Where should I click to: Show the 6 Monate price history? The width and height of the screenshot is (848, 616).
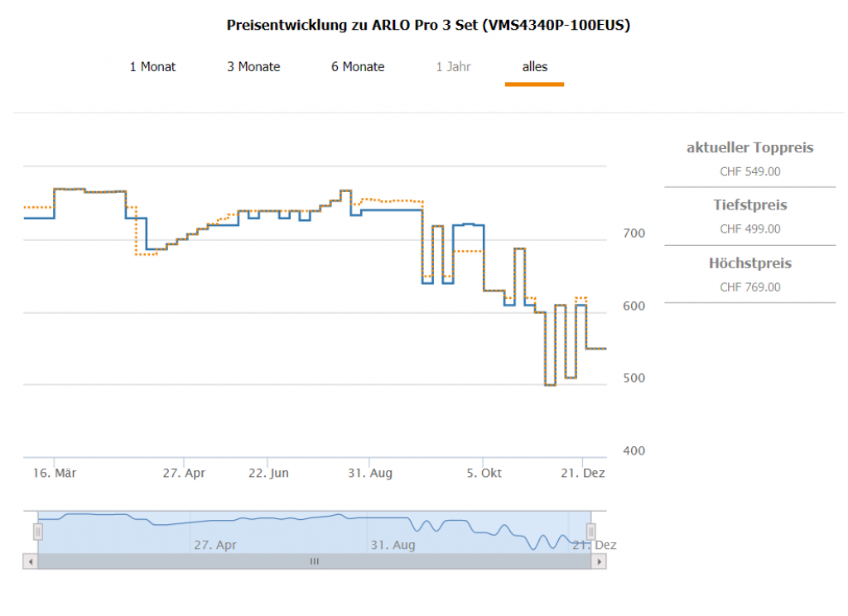(358, 67)
